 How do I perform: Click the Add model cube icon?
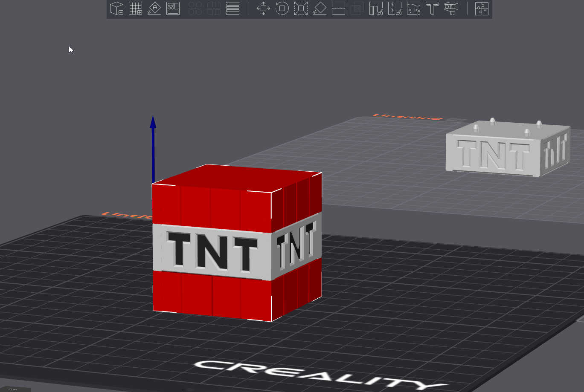[116, 9]
